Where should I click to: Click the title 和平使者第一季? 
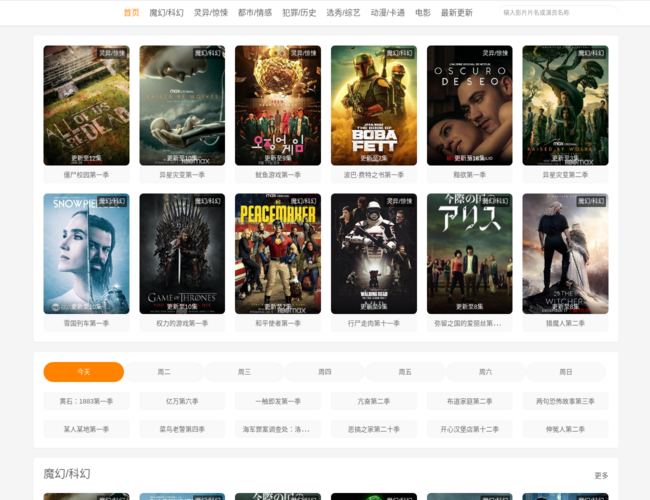tap(278, 323)
